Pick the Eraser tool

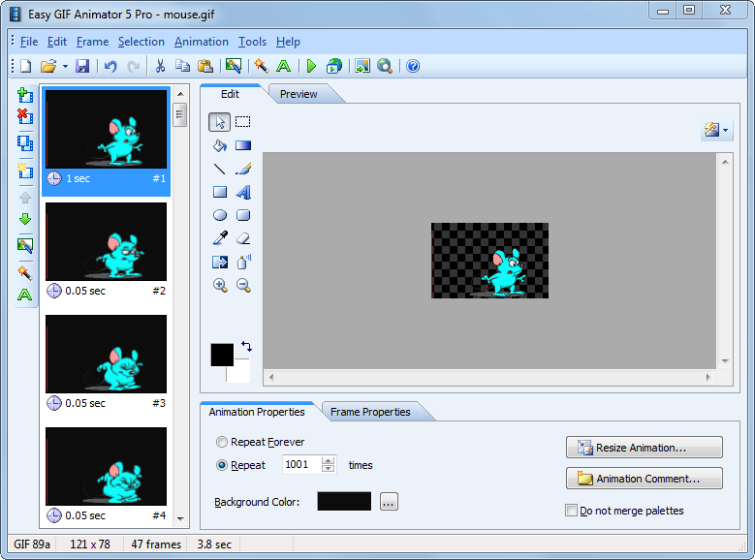(243, 238)
